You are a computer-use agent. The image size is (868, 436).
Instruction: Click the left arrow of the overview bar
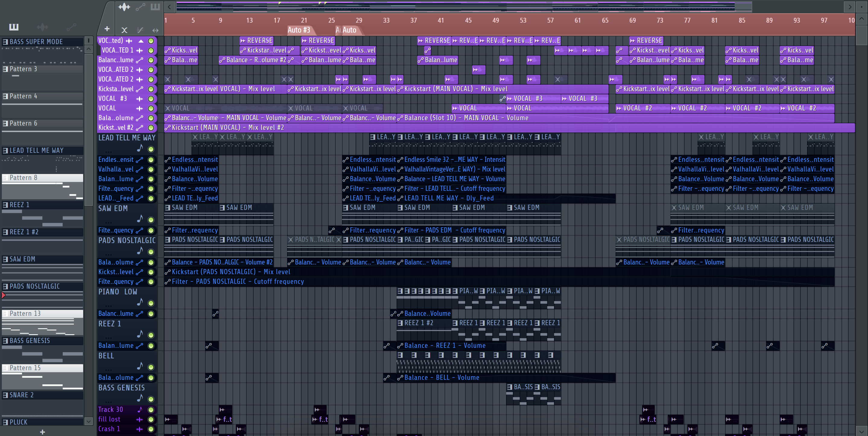click(x=169, y=6)
